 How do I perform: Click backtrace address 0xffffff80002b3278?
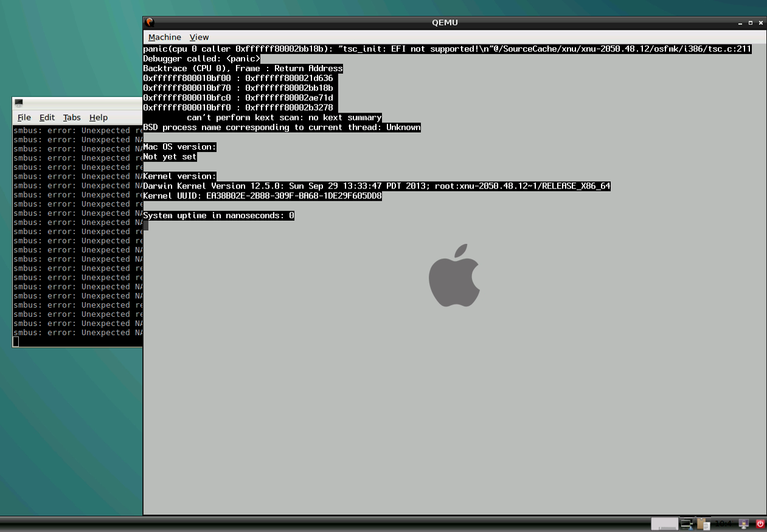(x=289, y=108)
